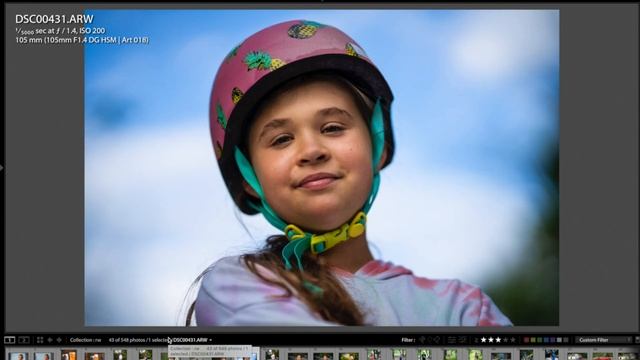Filter by red color label swatch
Screen dimensions: 640x360
click(x=527, y=340)
